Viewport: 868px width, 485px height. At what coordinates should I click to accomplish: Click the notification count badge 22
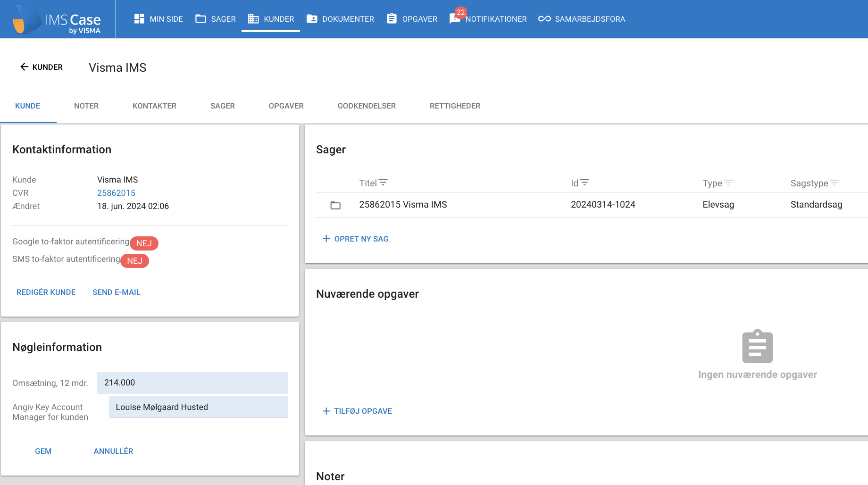click(x=461, y=12)
